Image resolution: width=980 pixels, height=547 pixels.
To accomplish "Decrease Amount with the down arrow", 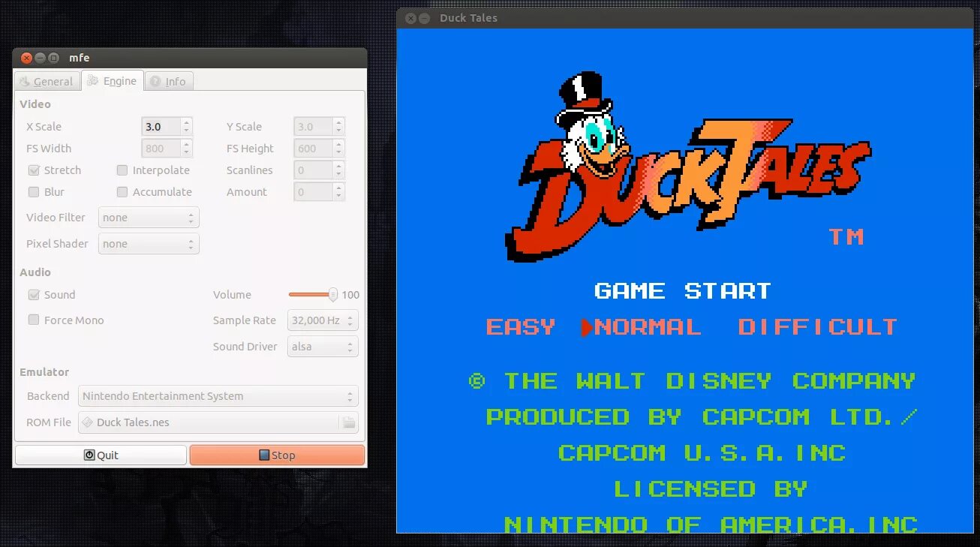I will point(339,197).
